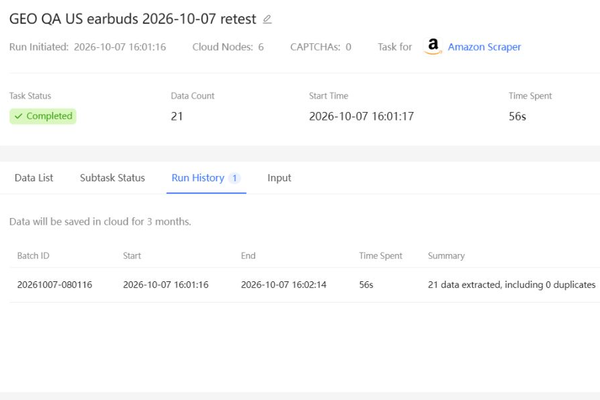Switch to the Data List tab
600x400 pixels.
34,178
